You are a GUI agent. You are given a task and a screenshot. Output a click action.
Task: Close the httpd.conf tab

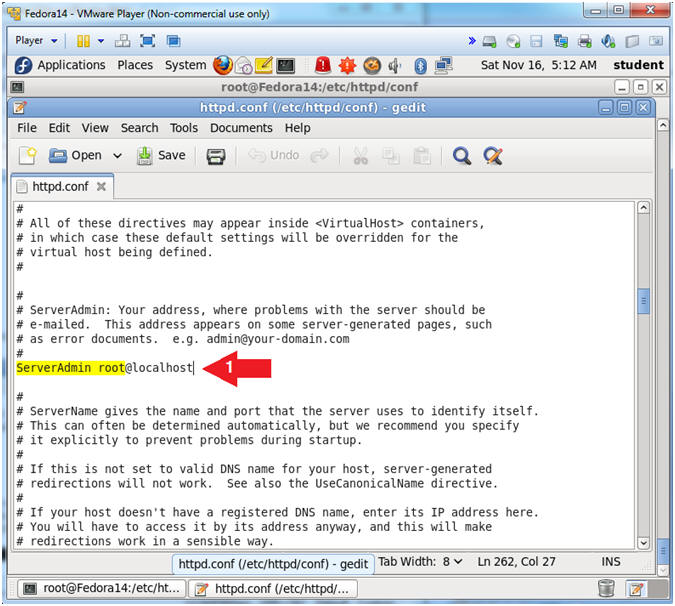pos(101,186)
